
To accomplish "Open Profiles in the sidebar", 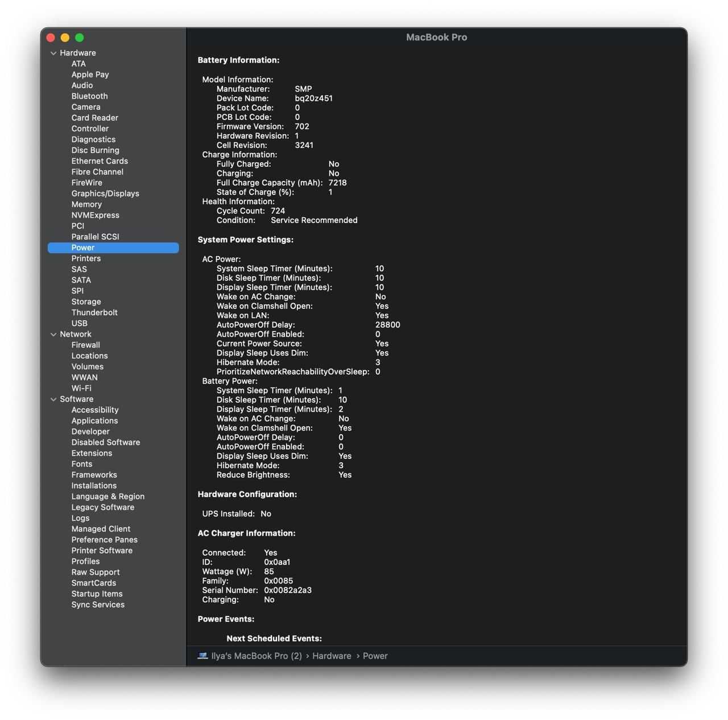I will [85, 561].
